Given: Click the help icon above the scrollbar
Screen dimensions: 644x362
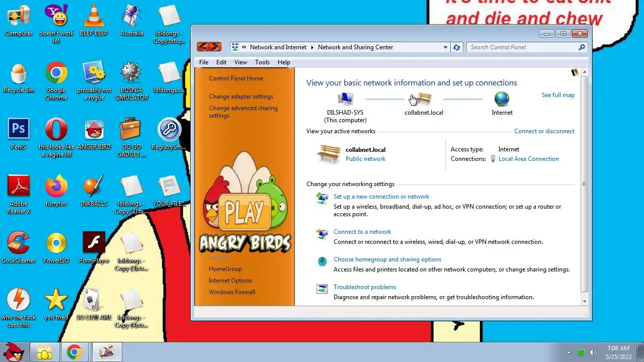Looking at the screenshot, I should pyautogui.click(x=575, y=73).
